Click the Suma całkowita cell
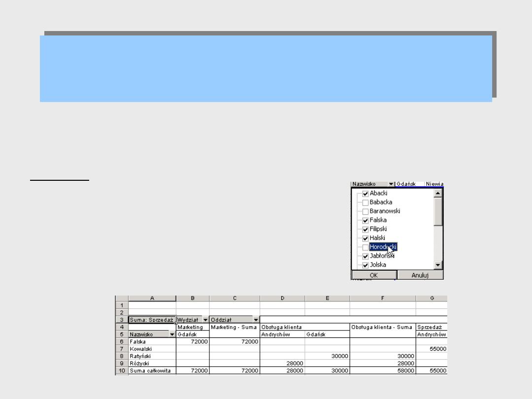The width and height of the screenshot is (532, 399). [x=152, y=370]
